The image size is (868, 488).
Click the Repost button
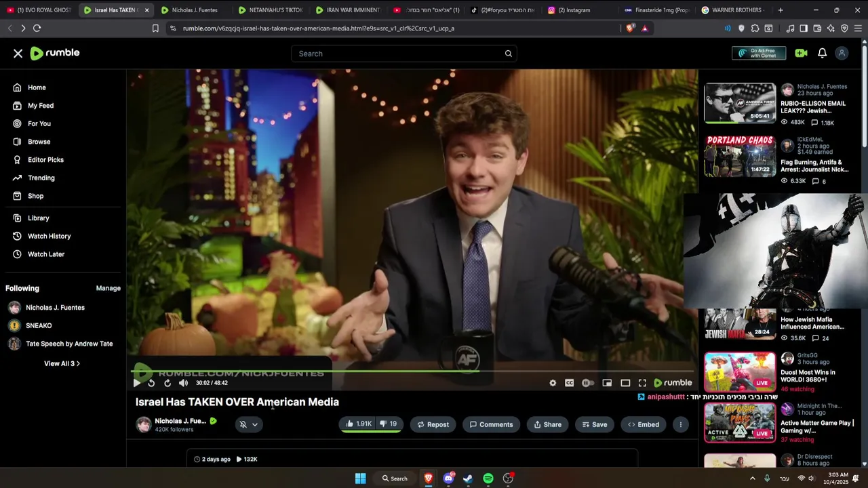tap(433, 424)
